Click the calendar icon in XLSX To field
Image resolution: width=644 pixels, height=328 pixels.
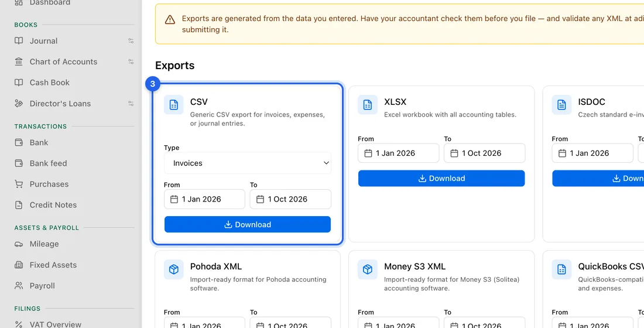tap(454, 153)
